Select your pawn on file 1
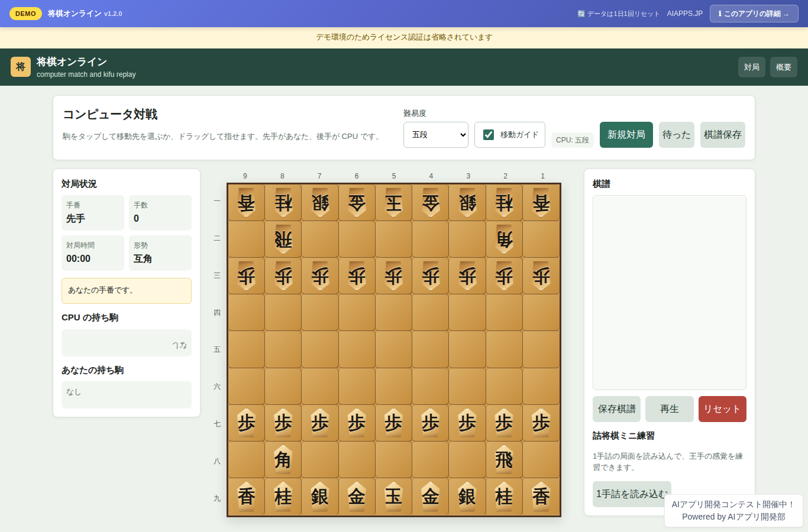Image resolution: width=808 pixels, height=532 pixels. coord(541,423)
